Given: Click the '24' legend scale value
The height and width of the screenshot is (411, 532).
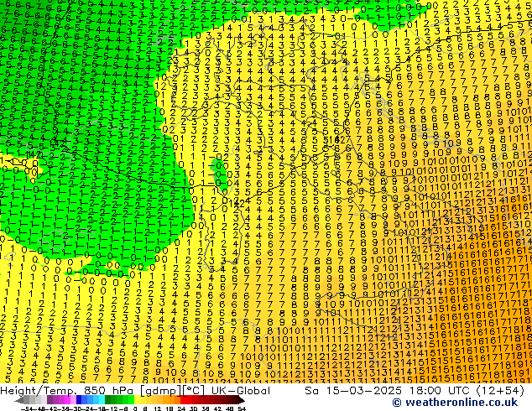Looking at the screenshot, I should [181, 408].
